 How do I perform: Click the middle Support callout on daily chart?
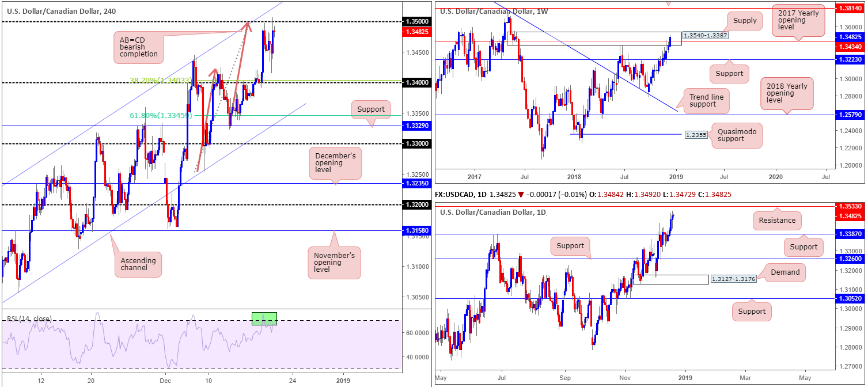coord(571,246)
